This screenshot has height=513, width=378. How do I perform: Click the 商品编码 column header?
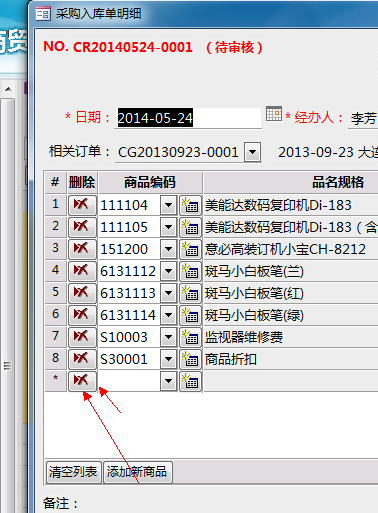point(150,182)
